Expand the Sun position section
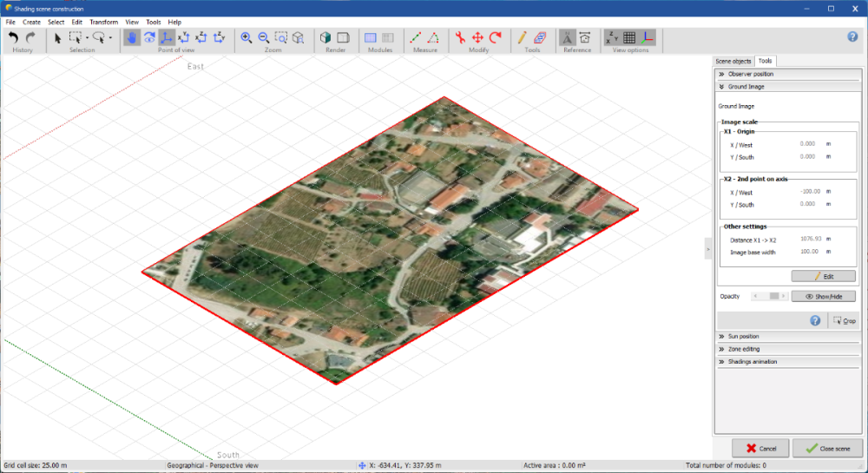 point(743,336)
